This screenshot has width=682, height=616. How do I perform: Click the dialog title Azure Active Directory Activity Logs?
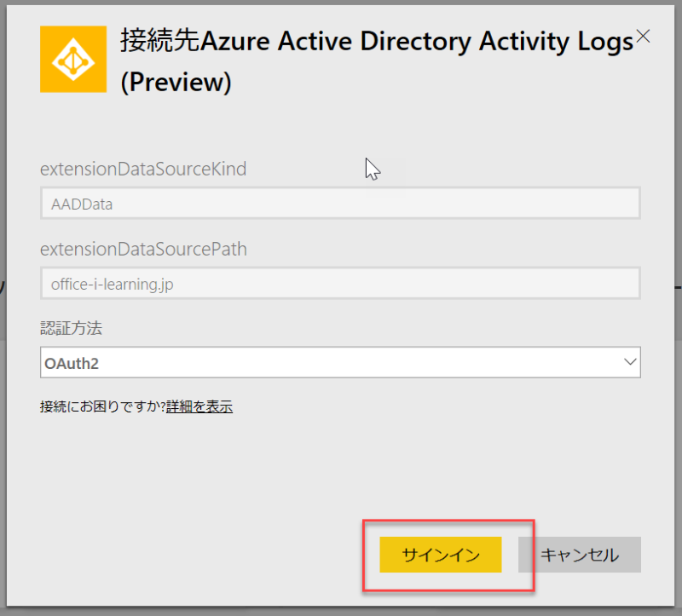tap(377, 60)
